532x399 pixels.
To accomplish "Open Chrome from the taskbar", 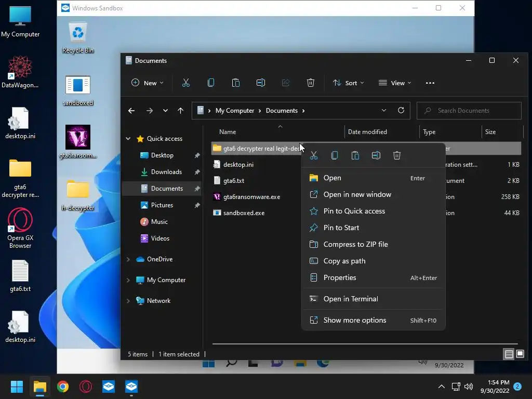I will 63,387.
